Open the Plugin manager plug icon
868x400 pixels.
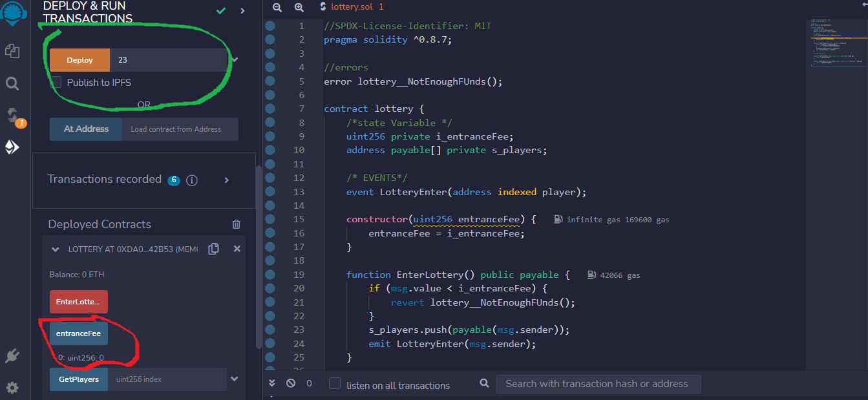[x=12, y=355]
